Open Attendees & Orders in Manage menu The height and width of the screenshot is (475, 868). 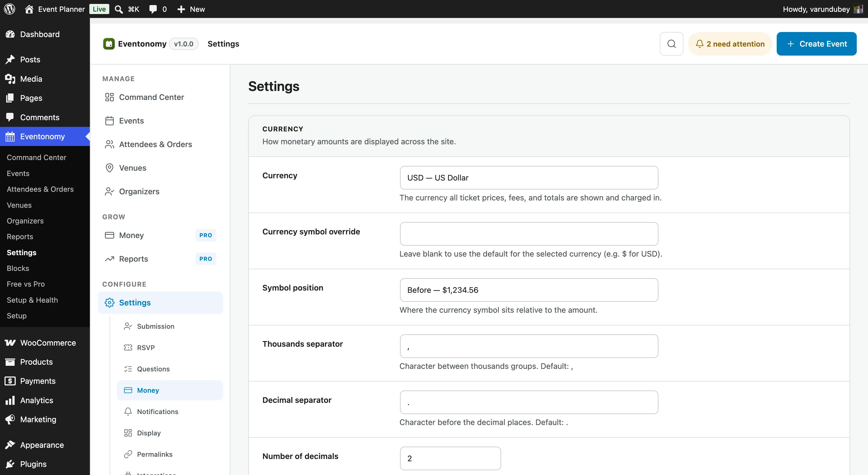click(x=160, y=144)
